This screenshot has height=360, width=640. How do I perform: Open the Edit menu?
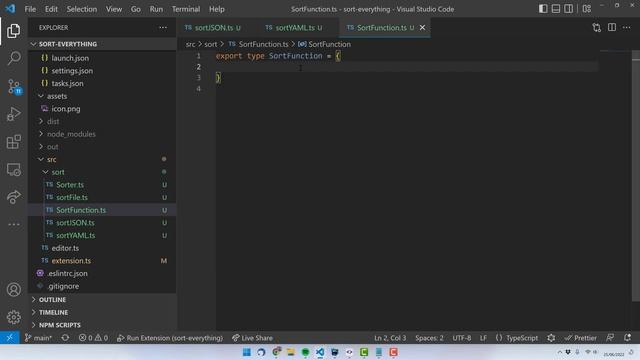click(x=51, y=9)
